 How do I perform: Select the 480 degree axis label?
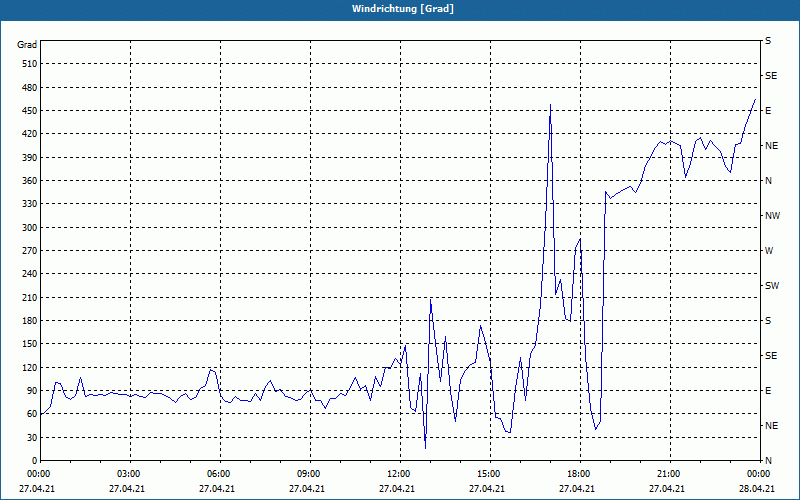tap(30, 87)
